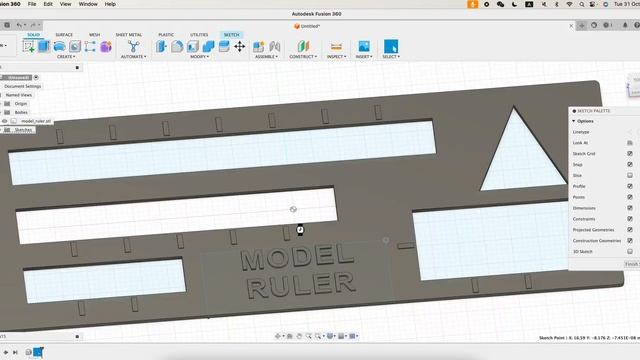Select the Shell tool in Modify
640x360 pixels.
[x=193, y=46]
